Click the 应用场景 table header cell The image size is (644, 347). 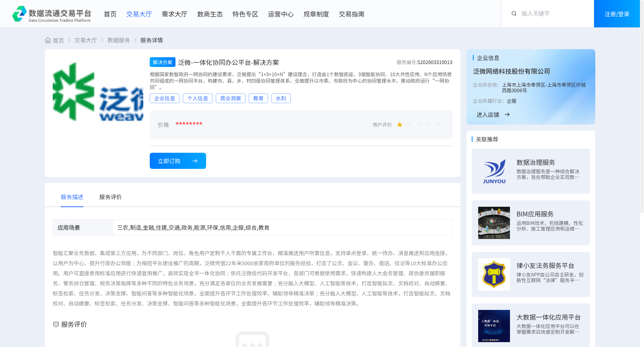tap(83, 228)
